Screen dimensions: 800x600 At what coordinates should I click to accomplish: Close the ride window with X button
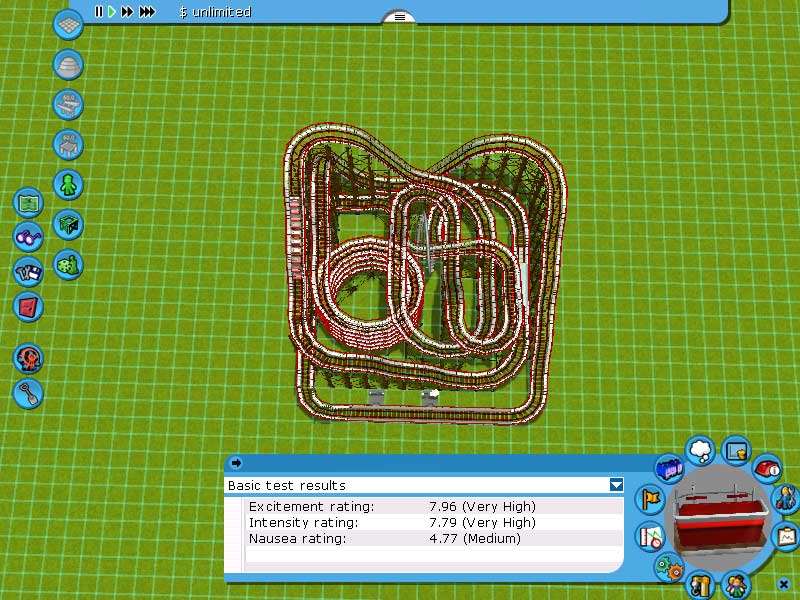(784, 584)
